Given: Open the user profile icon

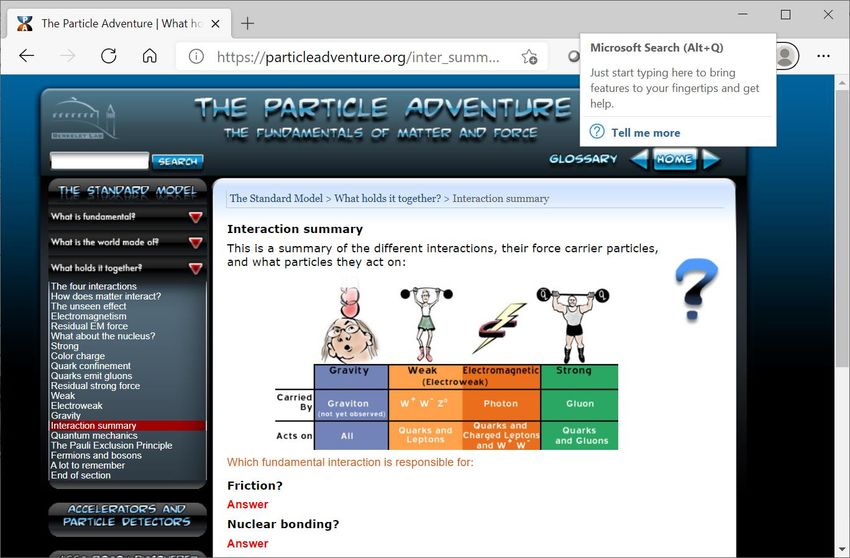Looking at the screenshot, I should tap(784, 56).
